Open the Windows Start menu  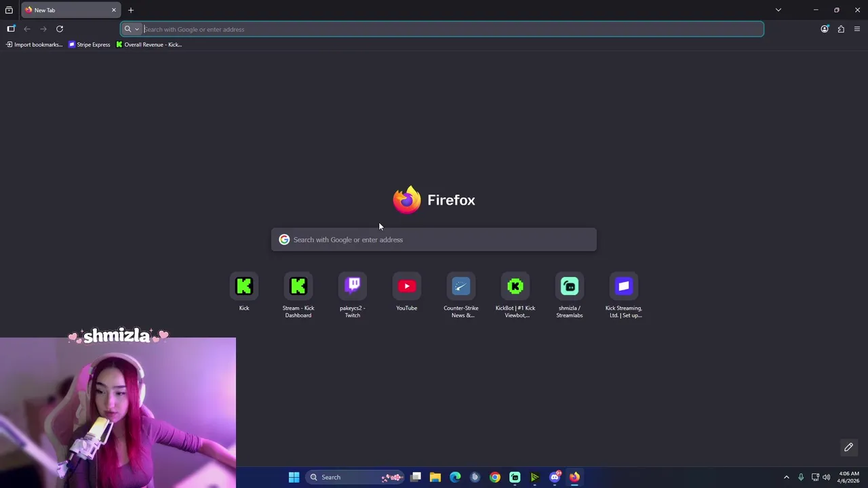[x=294, y=477]
